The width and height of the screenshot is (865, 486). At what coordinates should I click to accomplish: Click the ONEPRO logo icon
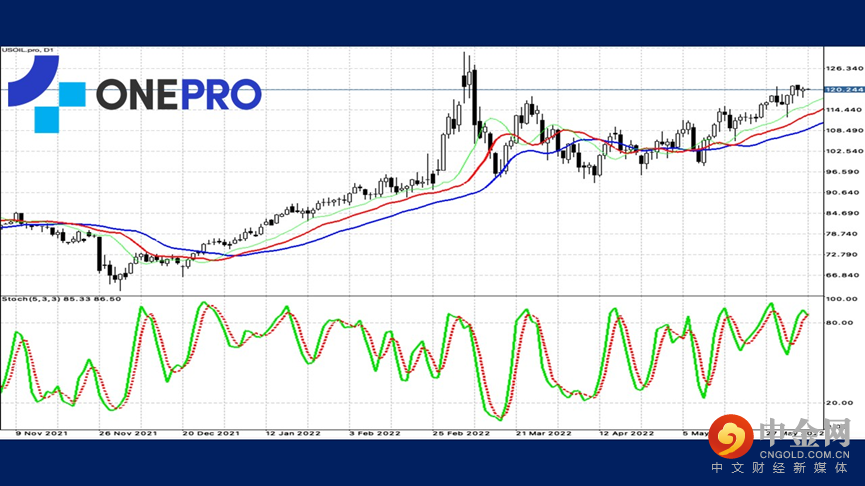point(46,94)
